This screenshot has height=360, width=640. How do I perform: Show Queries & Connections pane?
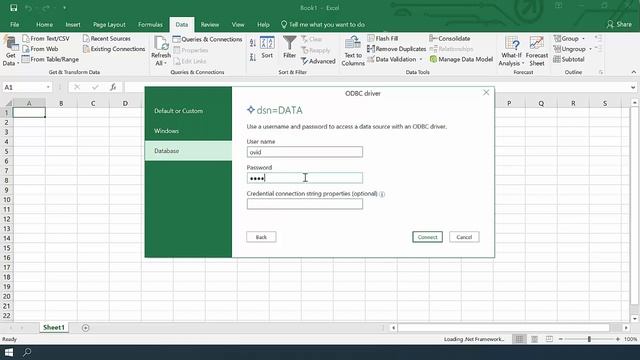207,39
